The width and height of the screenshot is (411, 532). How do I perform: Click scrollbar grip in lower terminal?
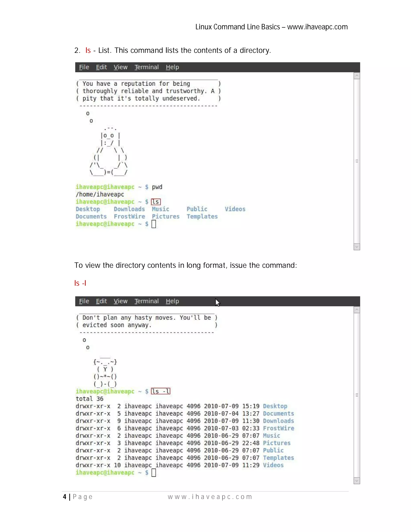(x=357, y=395)
